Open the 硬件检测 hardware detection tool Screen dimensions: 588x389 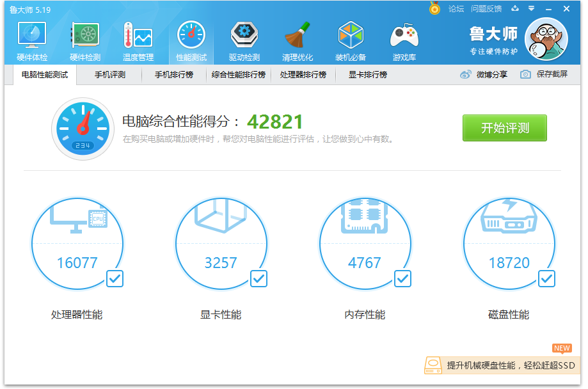tap(84, 40)
